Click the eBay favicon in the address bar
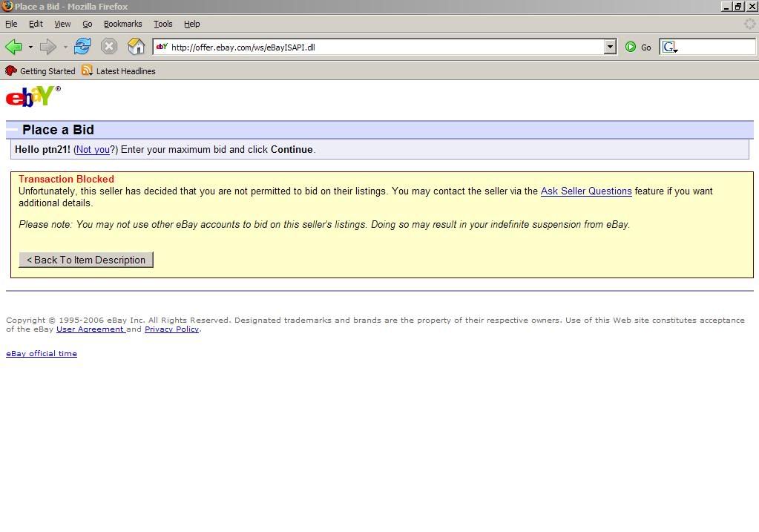Viewport: 759px width, 532px height. coord(162,47)
